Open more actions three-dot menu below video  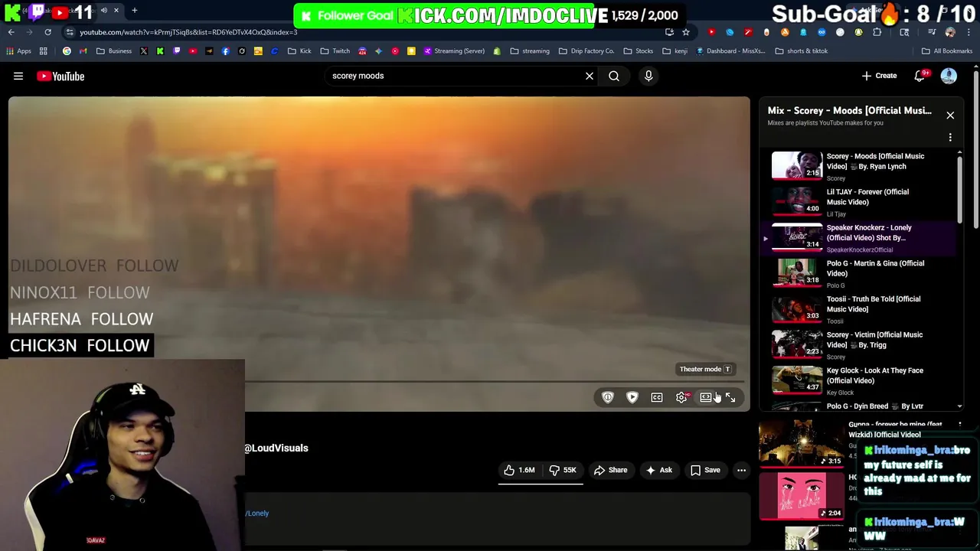pyautogui.click(x=741, y=470)
